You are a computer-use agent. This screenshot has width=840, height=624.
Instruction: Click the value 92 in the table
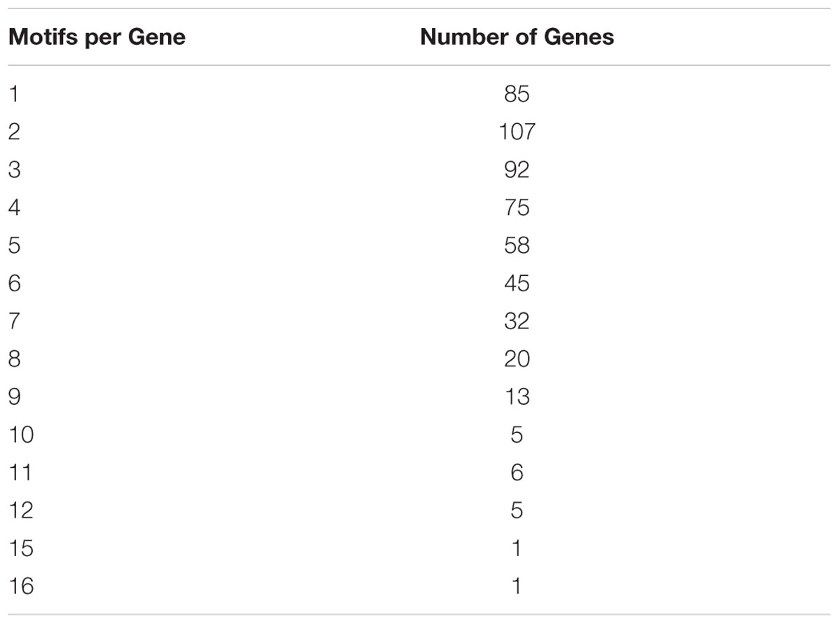(517, 169)
